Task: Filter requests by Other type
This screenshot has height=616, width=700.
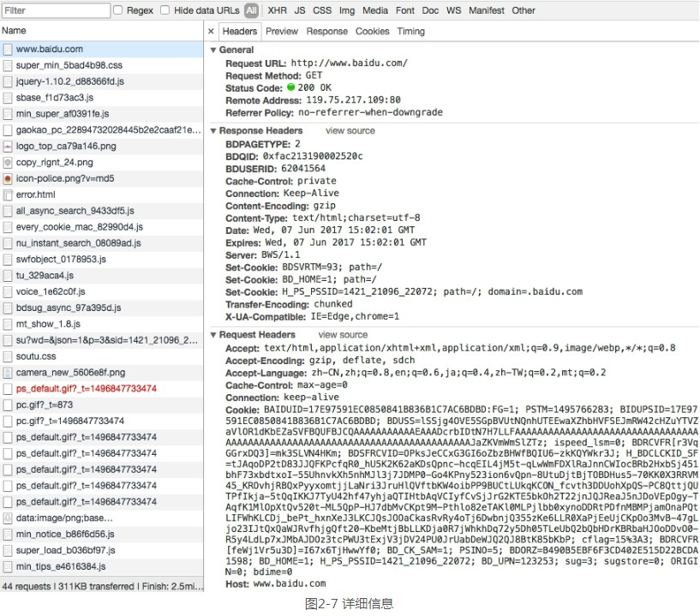Action: point(524,10)
